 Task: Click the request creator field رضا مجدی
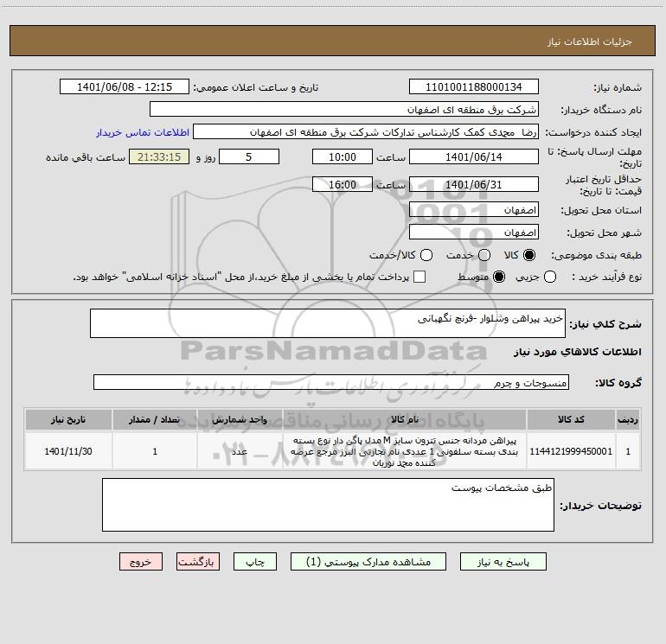(x=366, y=131)
